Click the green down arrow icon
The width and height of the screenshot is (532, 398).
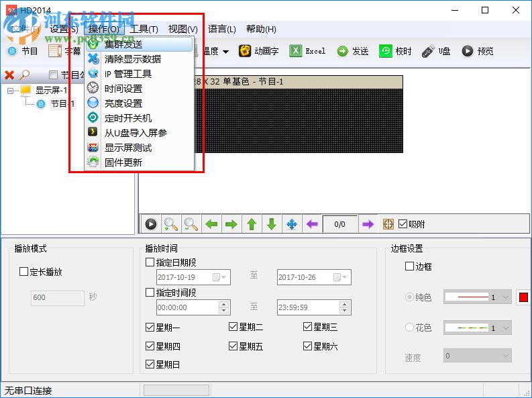(x=272, y=224)
